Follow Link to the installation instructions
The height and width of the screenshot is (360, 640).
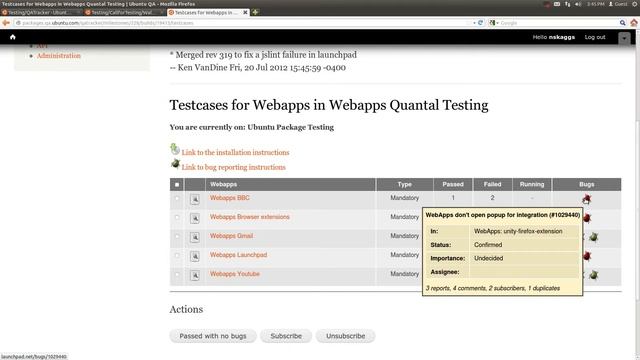coord(235,152)
